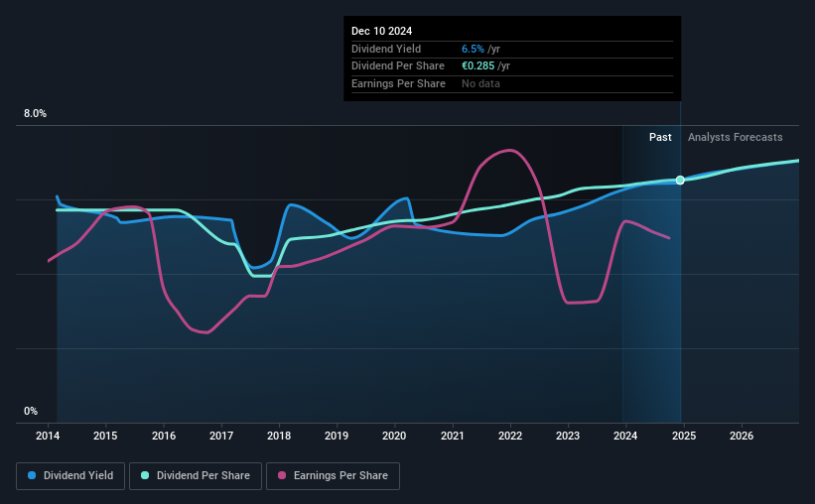Toggle the Dividend Per Share legend series
The width and height of the screenshot is (815, 504).
pyautogui.click(x=196, y=476)
